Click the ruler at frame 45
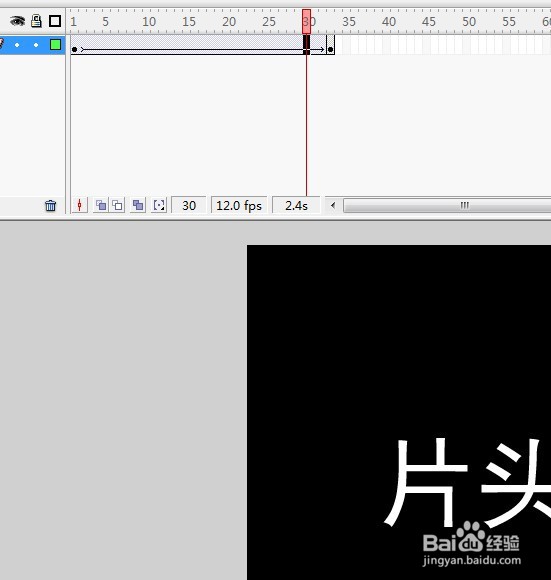The image size is (551, 580). tap(429, 22)
